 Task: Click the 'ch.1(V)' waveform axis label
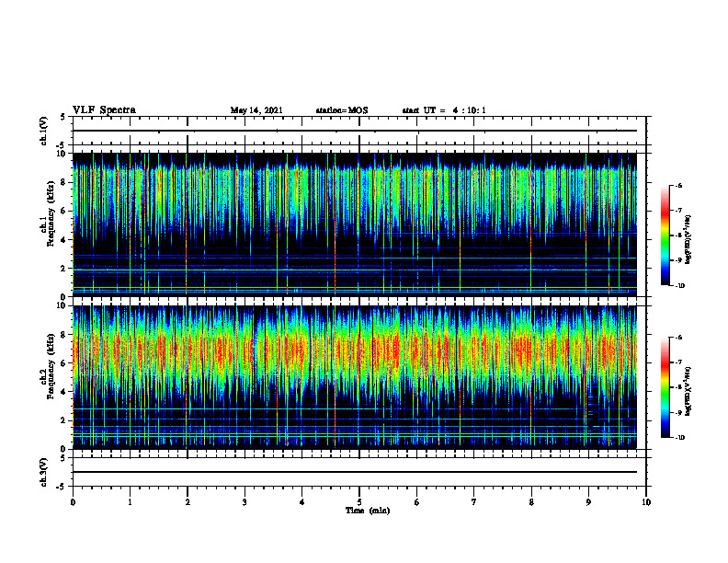click(x=44, y=131)
